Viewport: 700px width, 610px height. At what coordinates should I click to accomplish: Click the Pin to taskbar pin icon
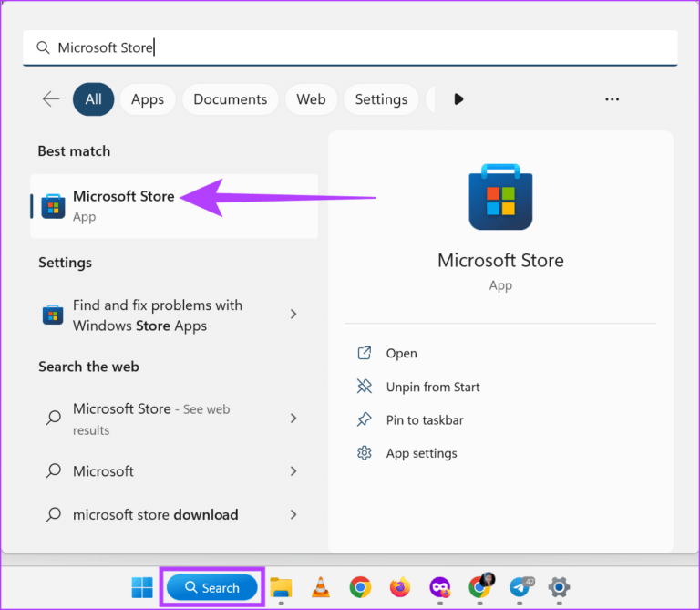click(365, 419)
